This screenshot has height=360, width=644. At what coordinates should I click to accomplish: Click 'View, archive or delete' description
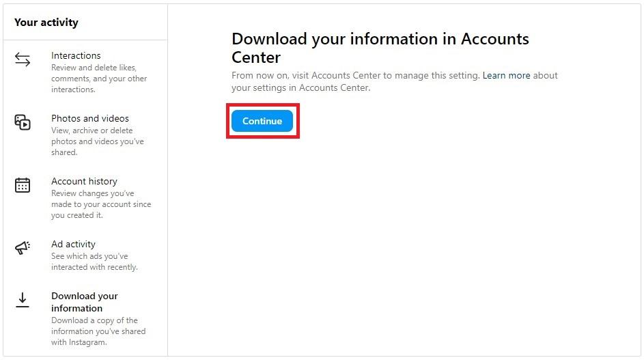(98, 141)
